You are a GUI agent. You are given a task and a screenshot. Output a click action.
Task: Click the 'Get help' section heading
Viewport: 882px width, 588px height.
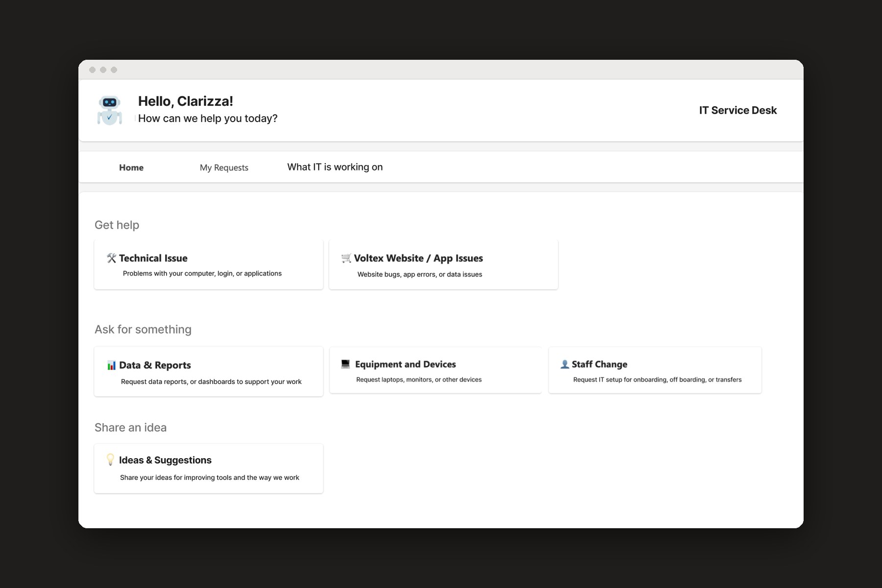(x=117, y=225)
